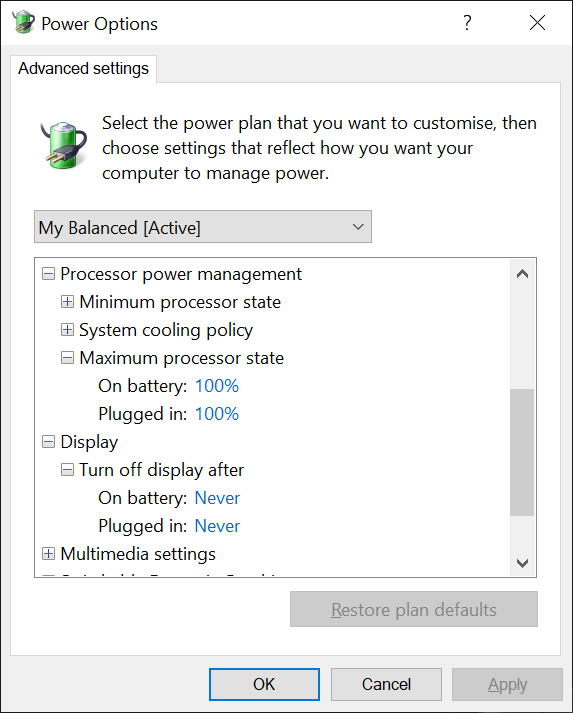This screenshot has width=573, height=713.
Task: Click the scrollbar up arrow
Action: [523, 274]
